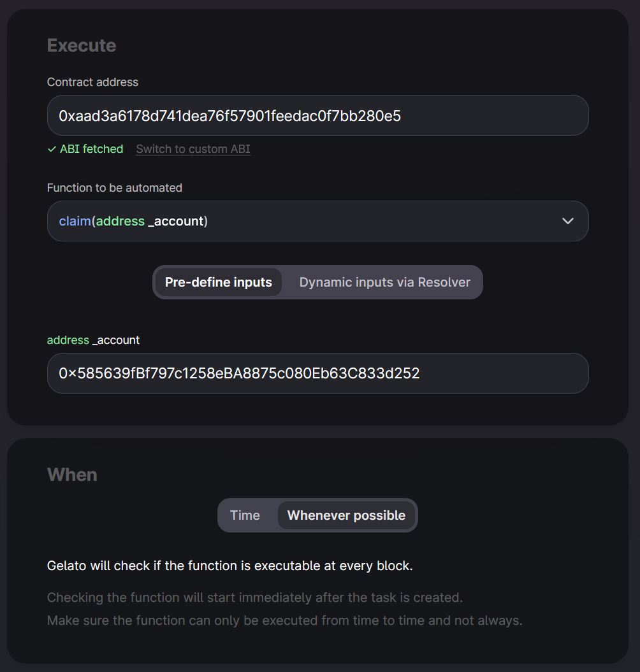
Task: Choose Dynamic inputs via Resolver
Action: click(x=384, y=282)
